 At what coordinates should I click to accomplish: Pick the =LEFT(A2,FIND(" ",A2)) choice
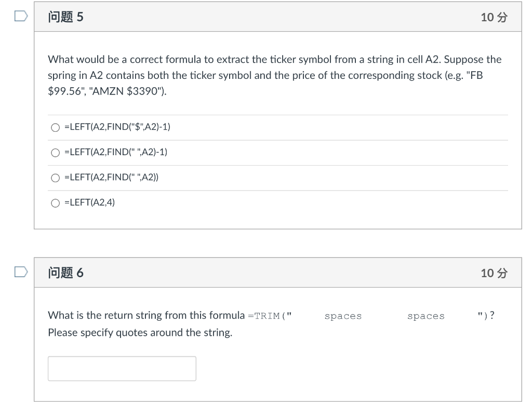pyautogui.click(x=55, y=178)
